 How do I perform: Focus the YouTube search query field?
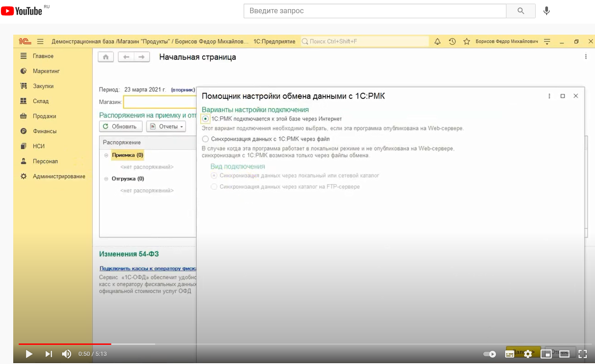375,11
